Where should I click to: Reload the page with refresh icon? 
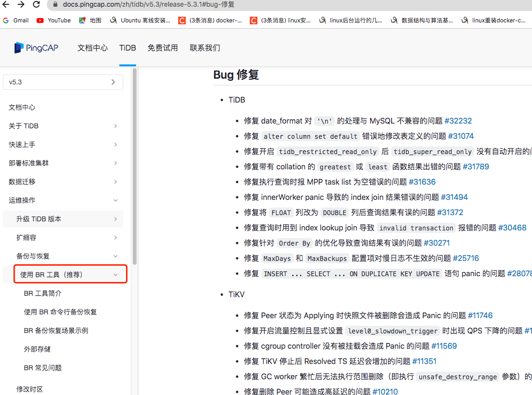click(36, 5)
